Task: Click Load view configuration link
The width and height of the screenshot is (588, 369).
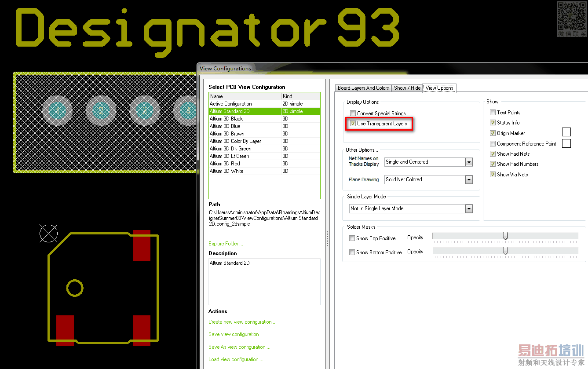Action: coord(236,359)
